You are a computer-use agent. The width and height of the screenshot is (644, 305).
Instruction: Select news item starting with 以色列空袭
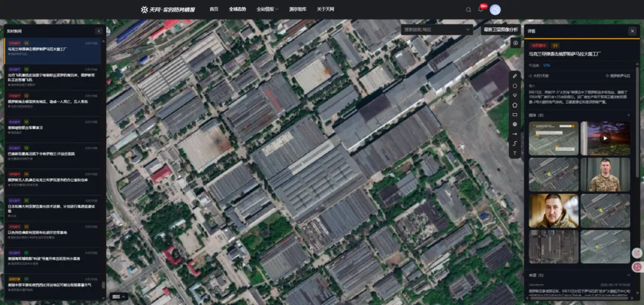[x=52, y=234]
